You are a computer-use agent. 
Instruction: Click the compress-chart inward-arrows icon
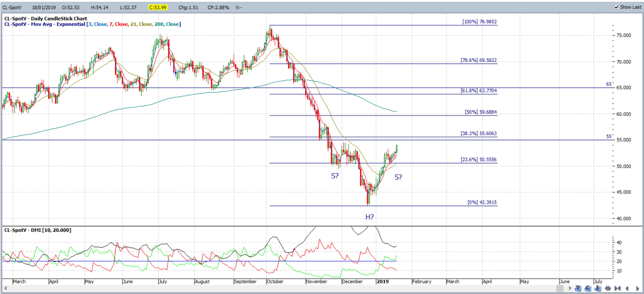(x=617, y=288)
